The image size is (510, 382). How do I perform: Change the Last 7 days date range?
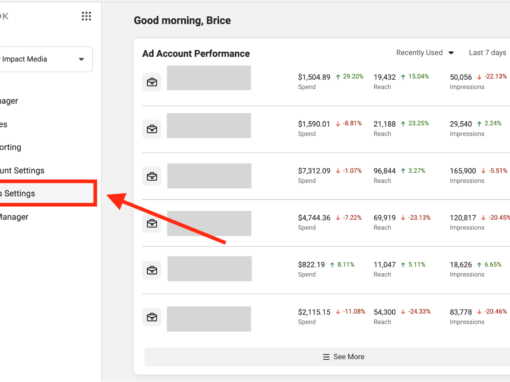pos(487,53)
